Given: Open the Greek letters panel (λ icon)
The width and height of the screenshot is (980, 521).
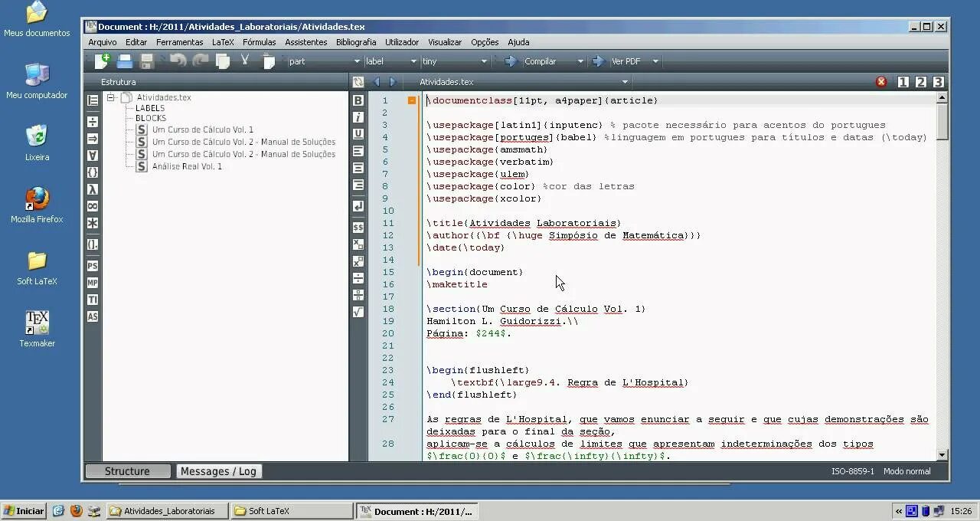Looking at the screenshot, I should (93, 189).
